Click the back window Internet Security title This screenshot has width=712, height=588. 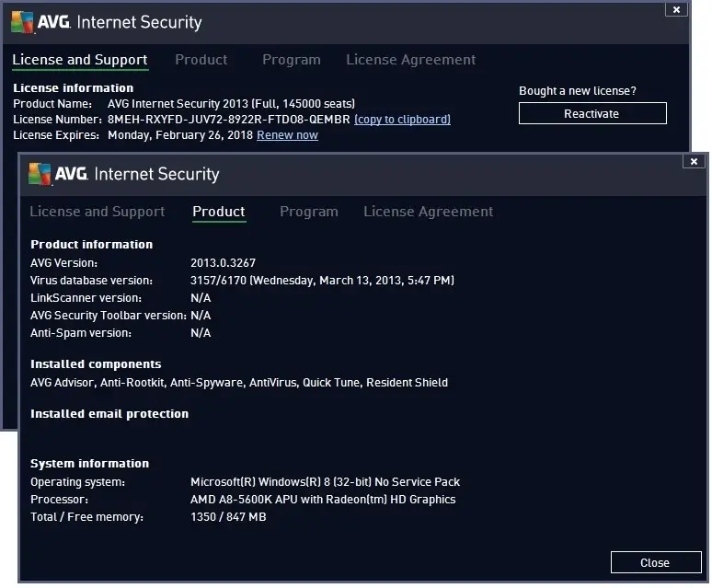point(140,22)
